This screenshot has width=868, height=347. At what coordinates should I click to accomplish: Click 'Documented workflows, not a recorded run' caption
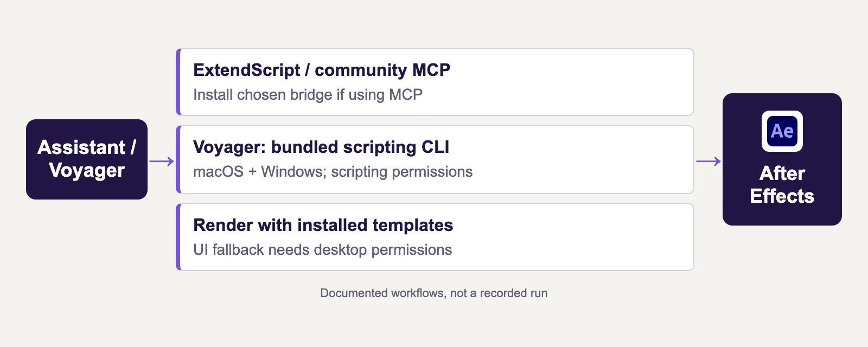[434, 293]
